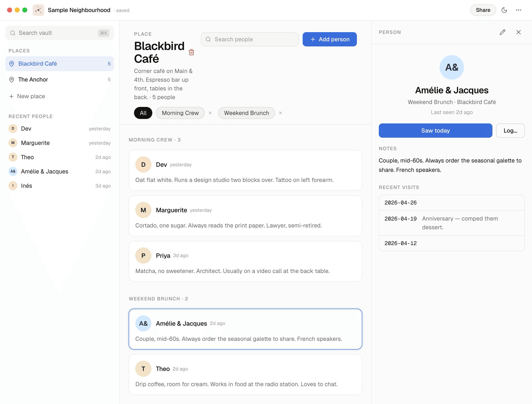Click the pencil edit icon in Person panel
The height and width of the screenshot is (404, 532).
(502, 32)
